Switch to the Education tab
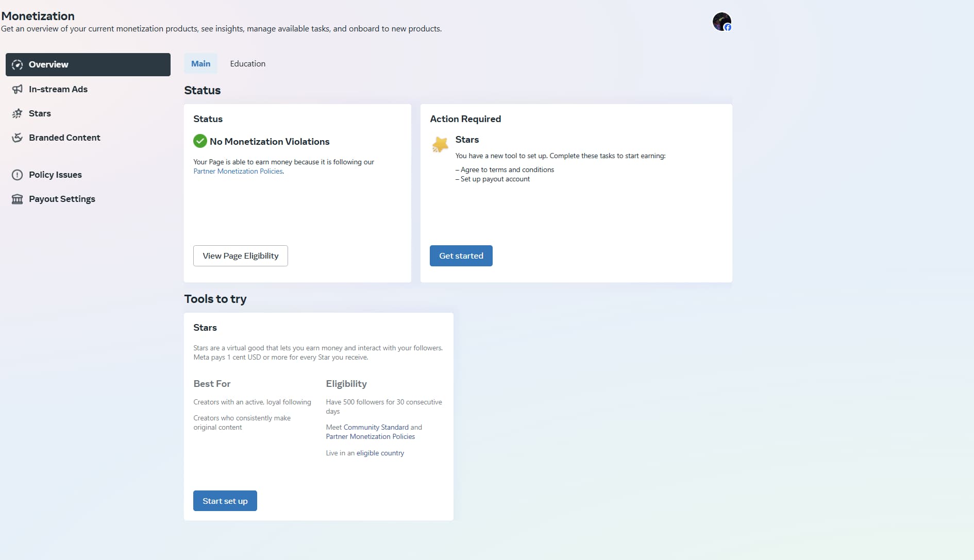The height and width of the screenshot is (560, 974). point(247,64)
